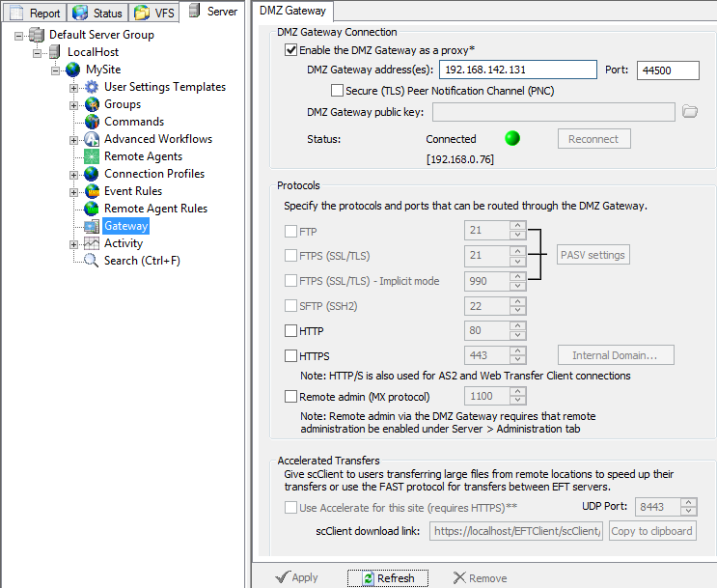Switch to the VFS tab

point(154,14)
